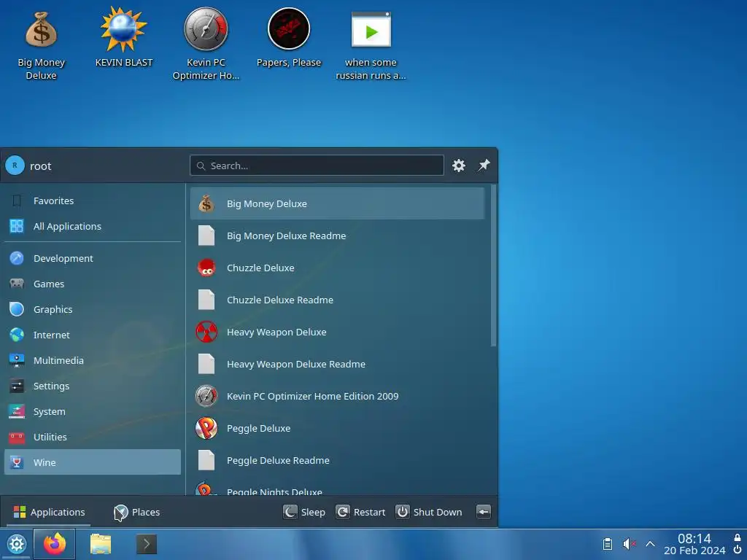Image resolution: width=747 pixels, height=560 pixels.
Task: Click the lock screen icon in panel
Action: (737, 537)
